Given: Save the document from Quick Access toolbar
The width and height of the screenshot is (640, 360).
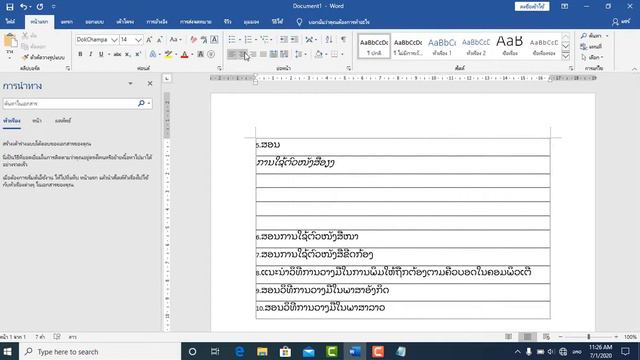Looking at the screenshot, I should click(x=9, y=7).
